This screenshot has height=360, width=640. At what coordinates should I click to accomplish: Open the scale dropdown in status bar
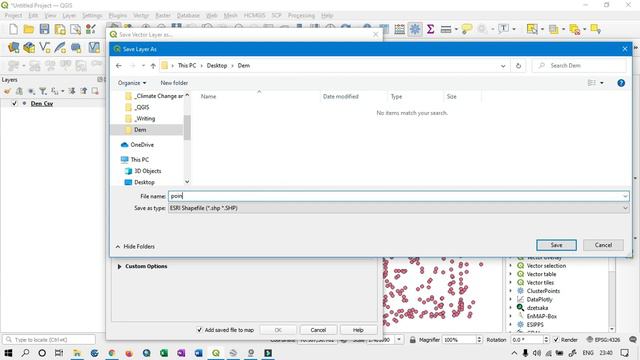399,340
